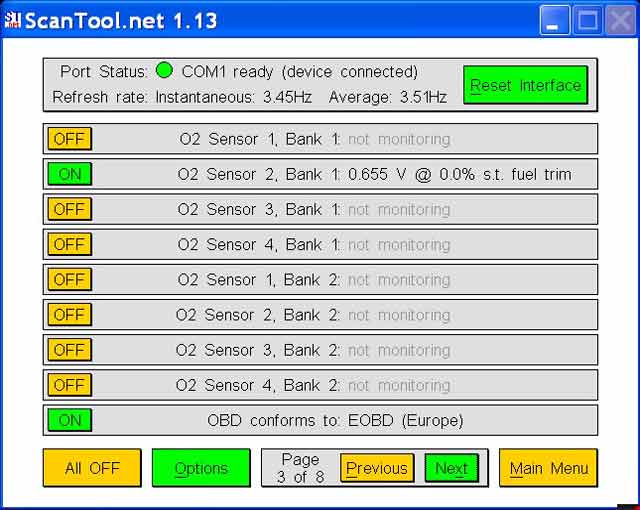
Task: Return to the Main Menu
Action: (547, 468)
